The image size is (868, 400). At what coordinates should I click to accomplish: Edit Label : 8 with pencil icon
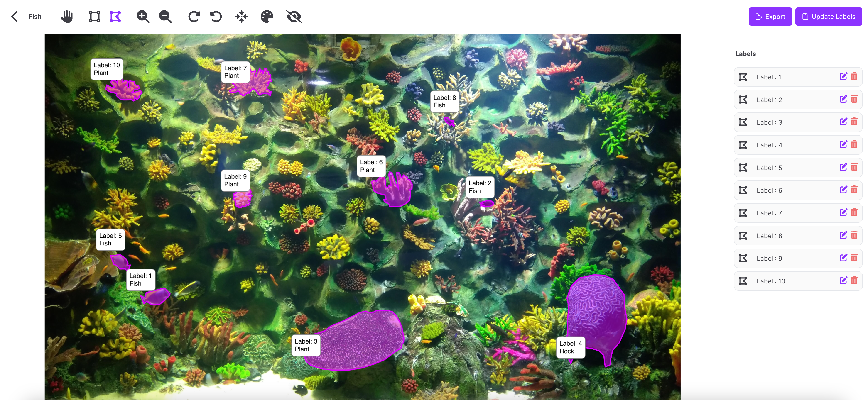tap(843, 235)
